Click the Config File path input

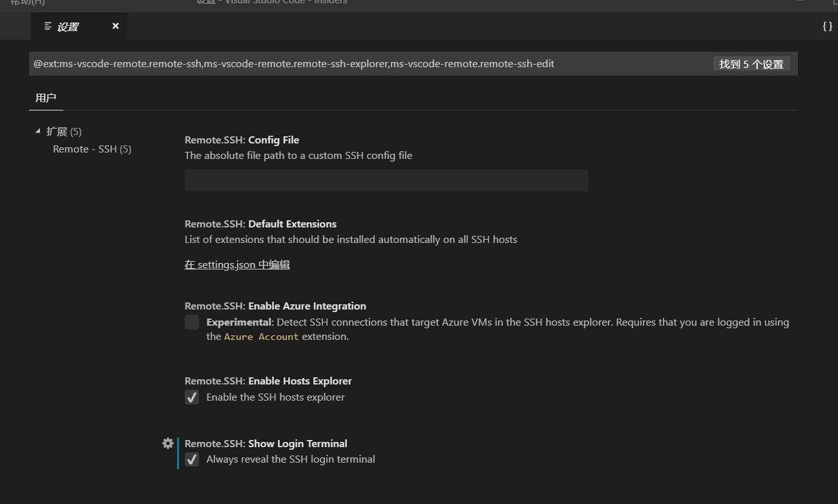pyautogui.click(x=386, y=180)
